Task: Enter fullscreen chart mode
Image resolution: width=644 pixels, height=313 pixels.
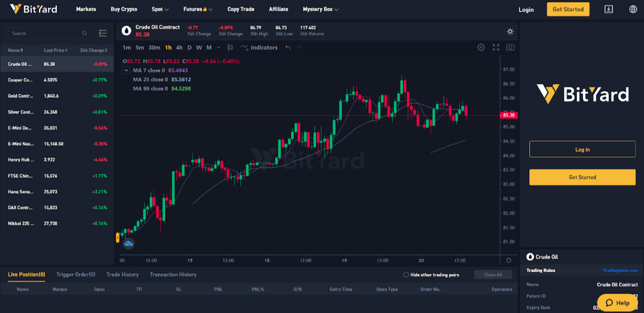Action: [x=496, y=47]
